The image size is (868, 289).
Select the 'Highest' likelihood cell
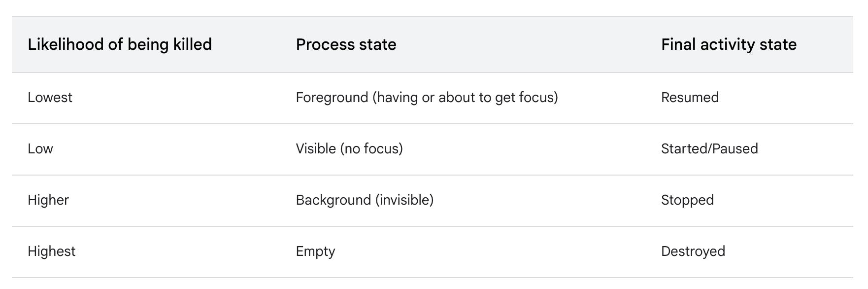click(x=52, y=251)
